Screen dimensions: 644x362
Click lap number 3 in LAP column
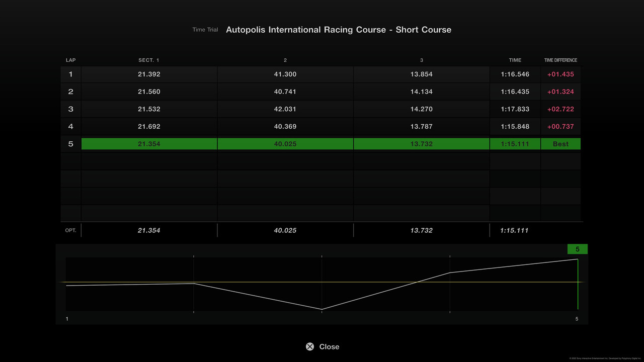(x=71, y=109)
